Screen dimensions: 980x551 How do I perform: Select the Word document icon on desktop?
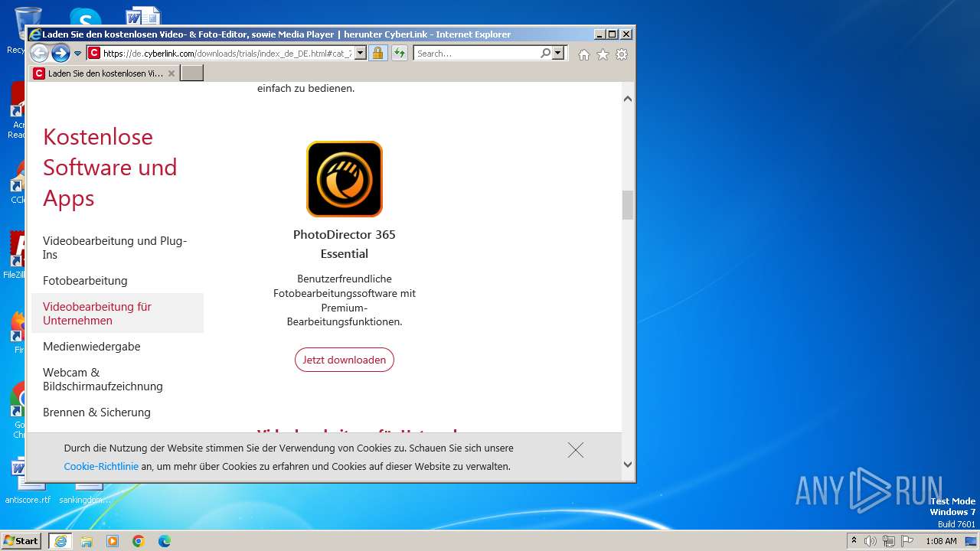[x=143, y=16]
